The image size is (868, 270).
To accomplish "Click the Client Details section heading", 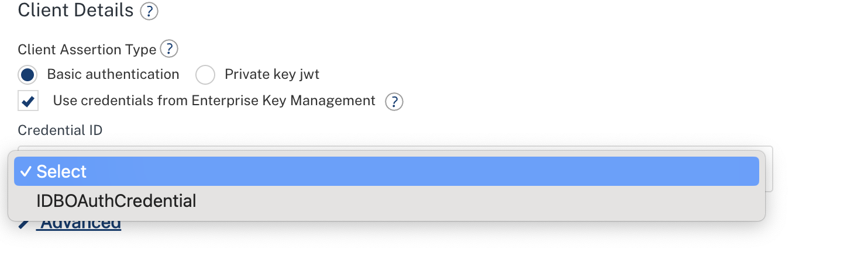I will pyautogui.click(x=76, y=10).
